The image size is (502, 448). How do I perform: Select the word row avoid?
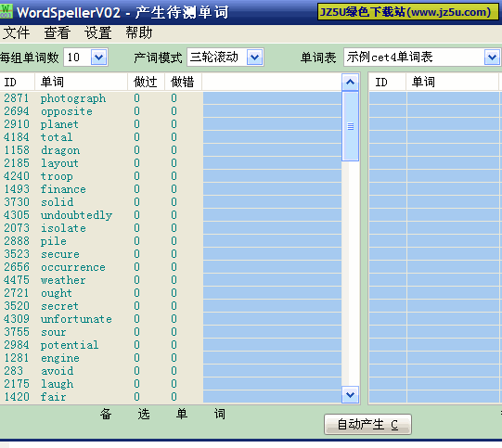171,371
